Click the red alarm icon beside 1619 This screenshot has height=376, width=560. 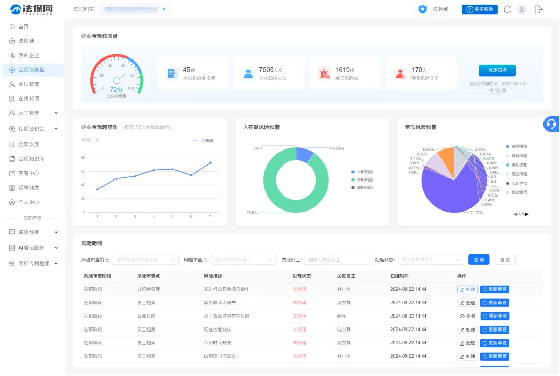click(324, 74)
